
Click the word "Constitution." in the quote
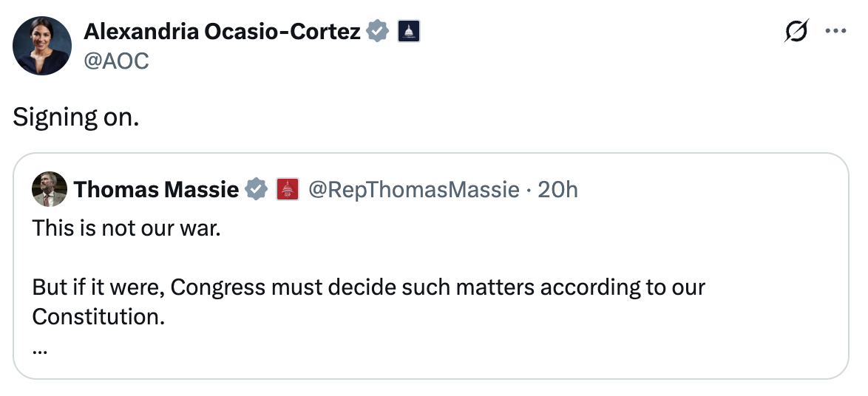(x=98, y=316)
